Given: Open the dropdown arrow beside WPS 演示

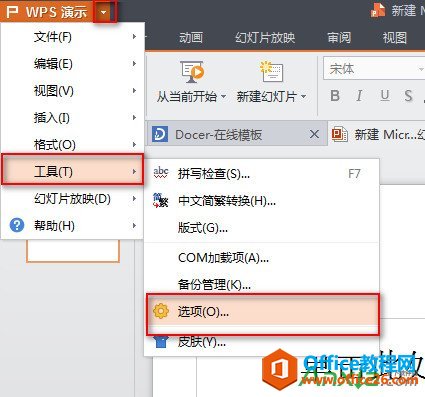Looking at the screenshot, I should pyautogui.click(x=104, y=12).
